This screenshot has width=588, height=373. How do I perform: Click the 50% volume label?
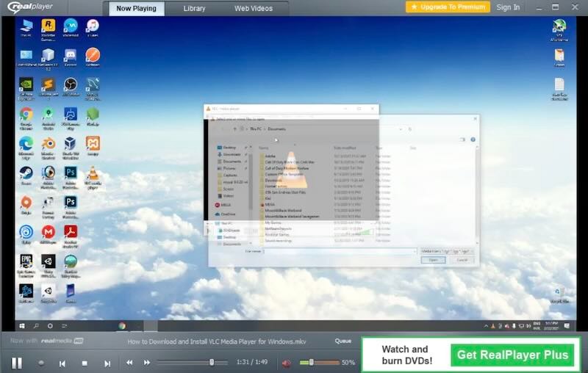[x=348, y=362]
